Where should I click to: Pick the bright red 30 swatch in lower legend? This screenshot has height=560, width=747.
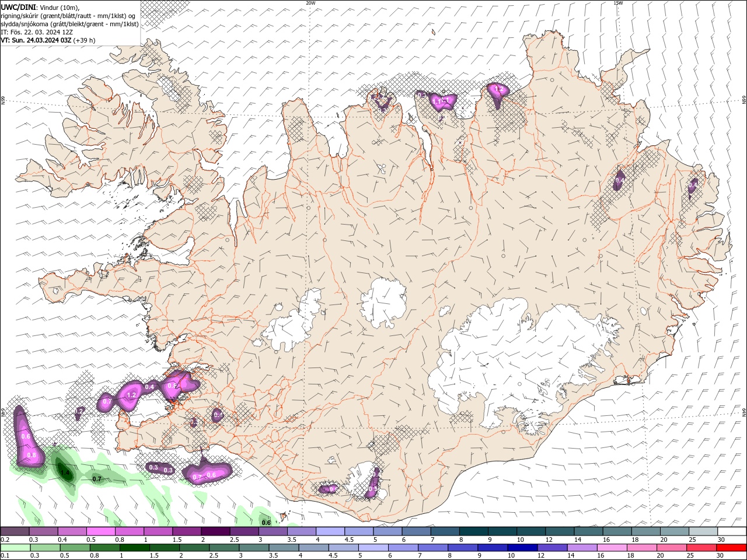(732, 548)
